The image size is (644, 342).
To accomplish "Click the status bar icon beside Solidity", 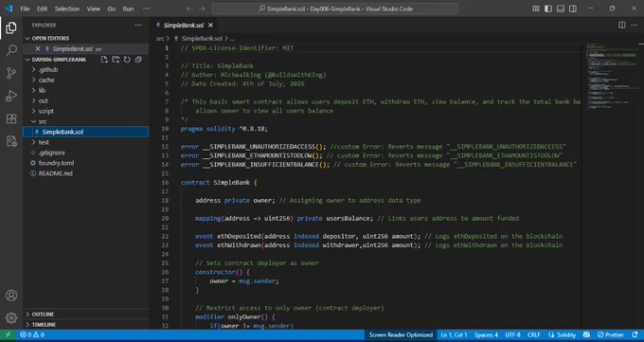I will click(586, 335).
